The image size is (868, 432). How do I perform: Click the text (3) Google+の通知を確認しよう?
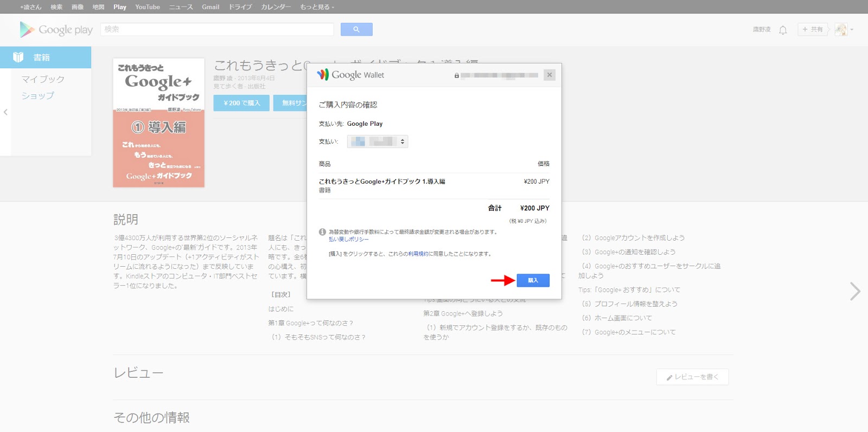(629, 252)
